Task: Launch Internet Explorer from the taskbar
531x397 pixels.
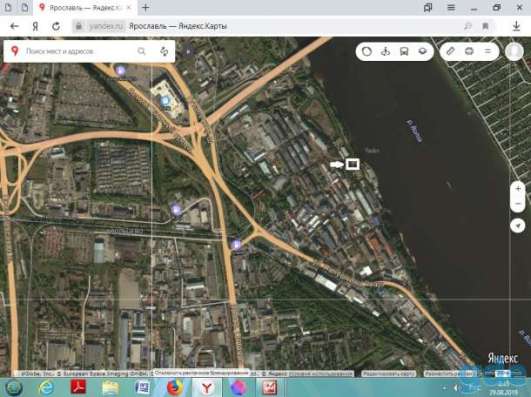Action: [46, 388]
